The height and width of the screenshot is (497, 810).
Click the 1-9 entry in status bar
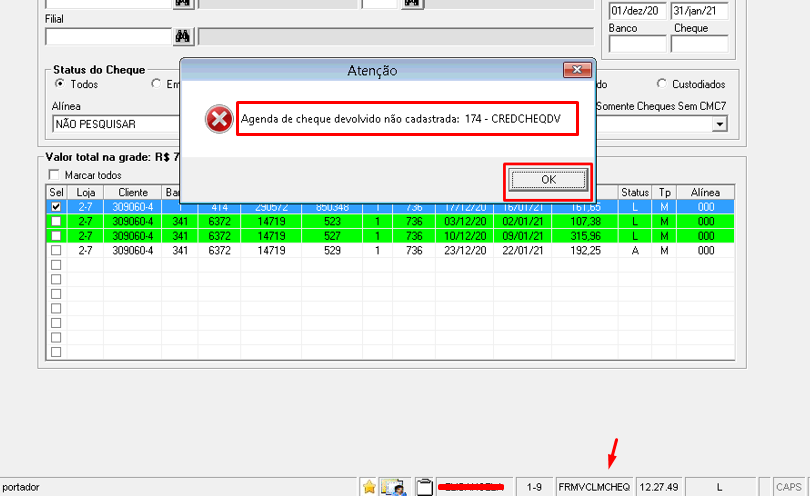point(534,487)
